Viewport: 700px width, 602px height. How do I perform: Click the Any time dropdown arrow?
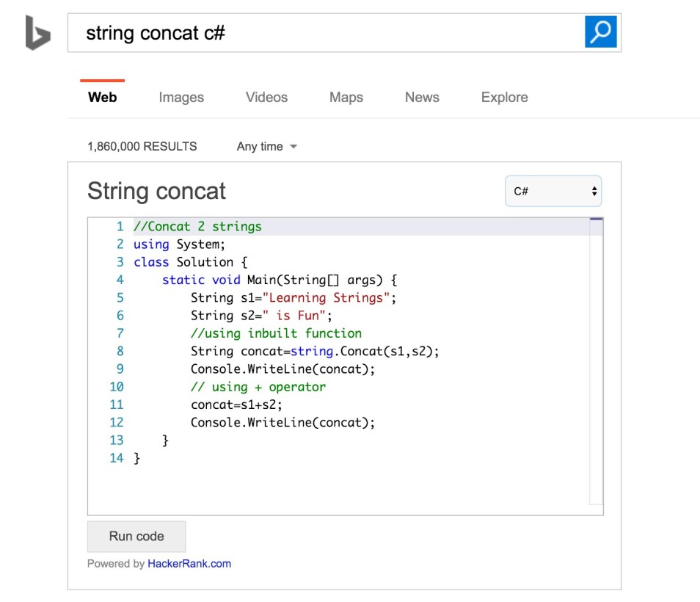coord(294,147)
